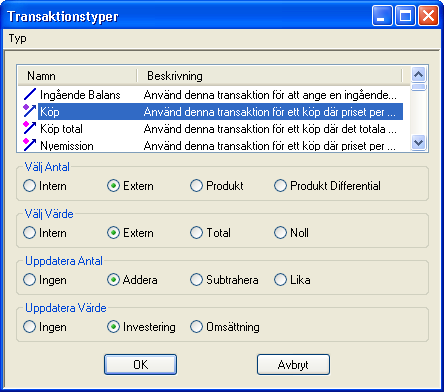The height and width of the screenshot is (392, 444).
Task: Click list scrollbar down arrow
Action: click(418, 143)
